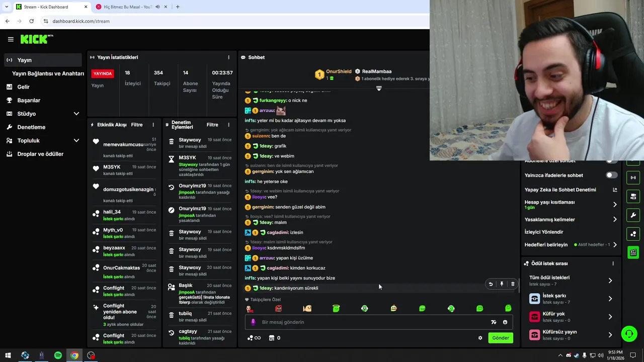The image size is (644, 362).
Task: Open emoji picker in chat input
Action: click(x=505, y=322)
